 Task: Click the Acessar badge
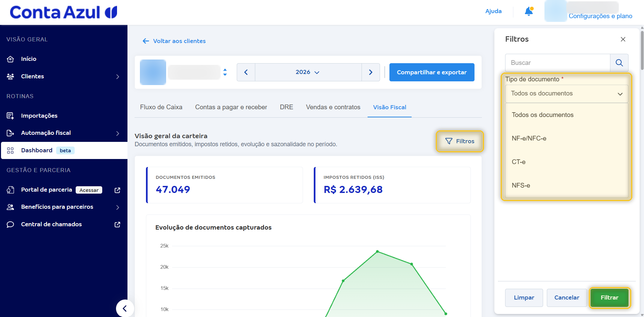[x=89, y=190]
